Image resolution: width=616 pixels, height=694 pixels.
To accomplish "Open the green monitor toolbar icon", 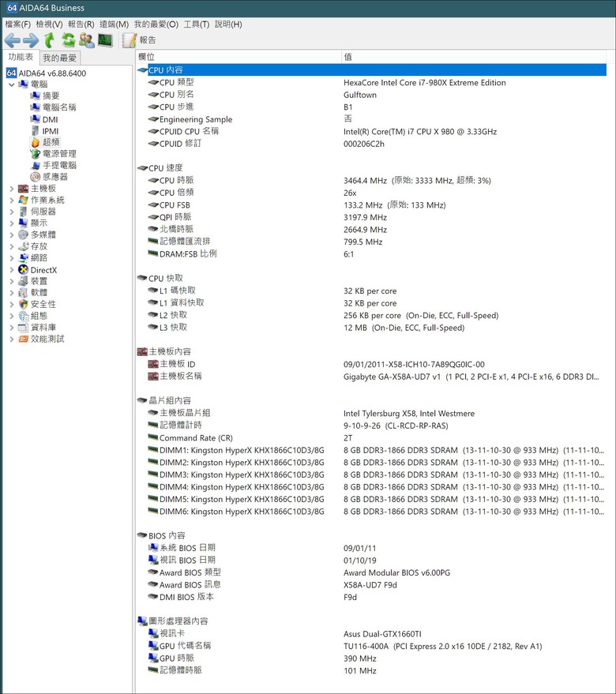I will [x=105, y=40].
